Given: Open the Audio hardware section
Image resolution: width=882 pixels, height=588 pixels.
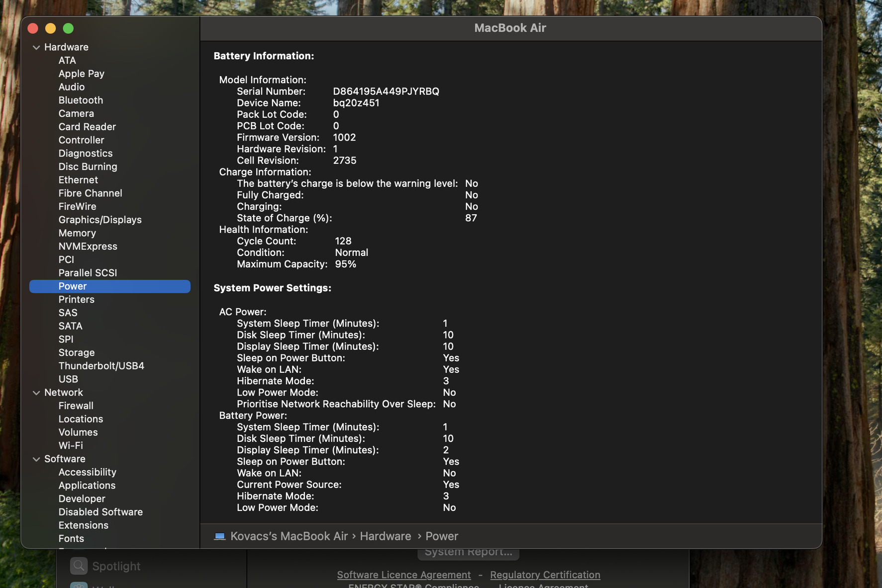Looking at the screenshot, I should click(72, 87).
